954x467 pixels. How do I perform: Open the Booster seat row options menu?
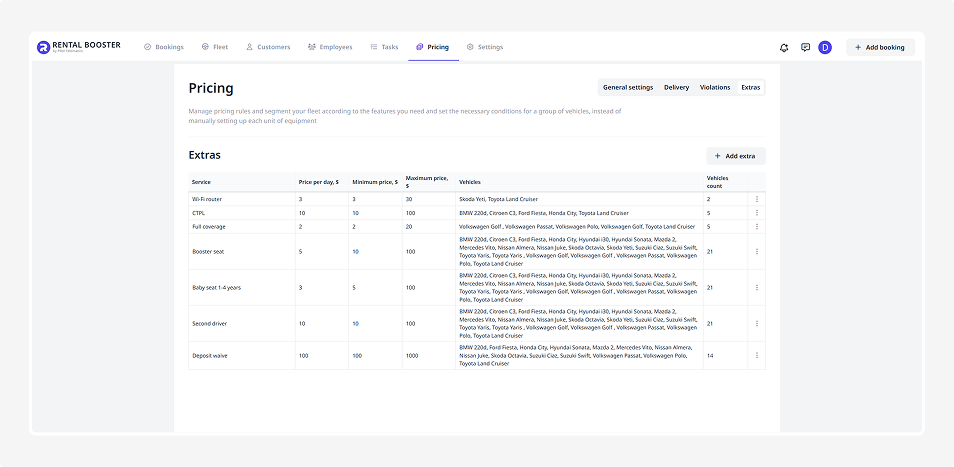[757, 252]
